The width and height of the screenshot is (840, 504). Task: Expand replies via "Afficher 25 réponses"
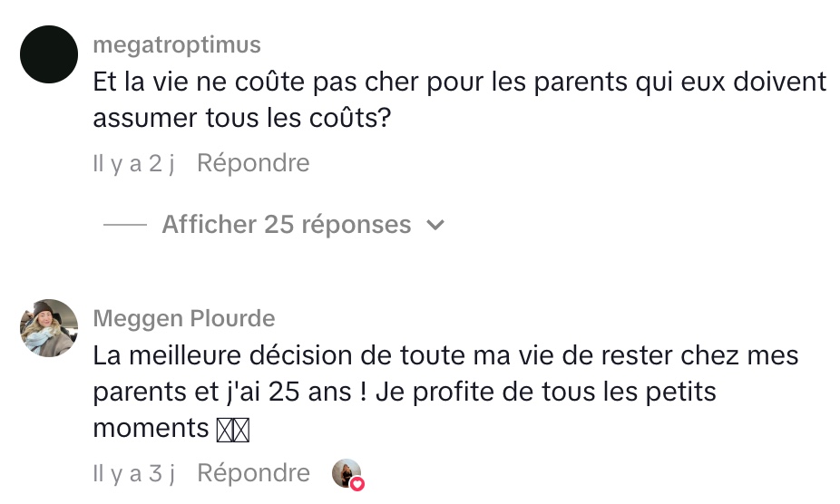coord(286,224)
